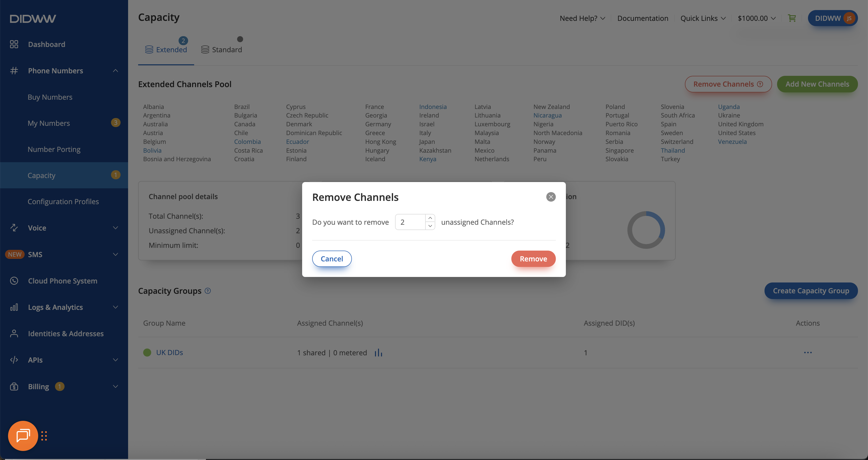Click the NEW badge next to SMS
This screenshot has width=868, height=460.
[15, 254]
